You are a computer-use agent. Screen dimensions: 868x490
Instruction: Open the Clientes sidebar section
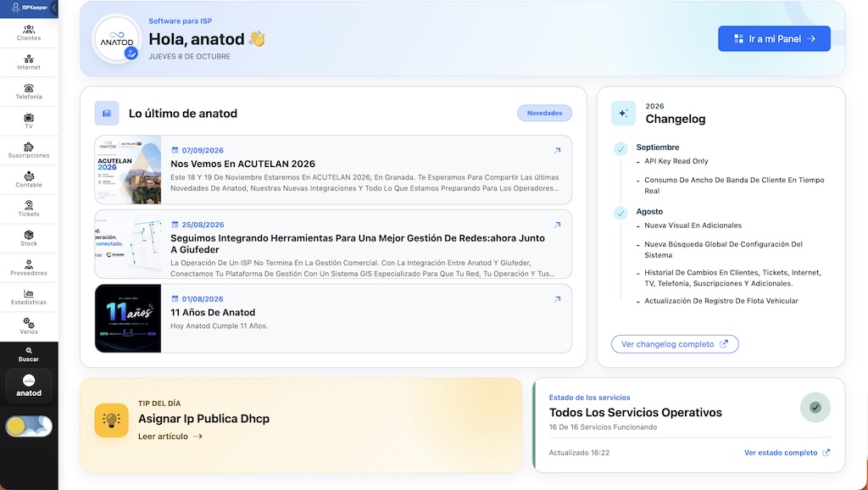pos(29,33)
